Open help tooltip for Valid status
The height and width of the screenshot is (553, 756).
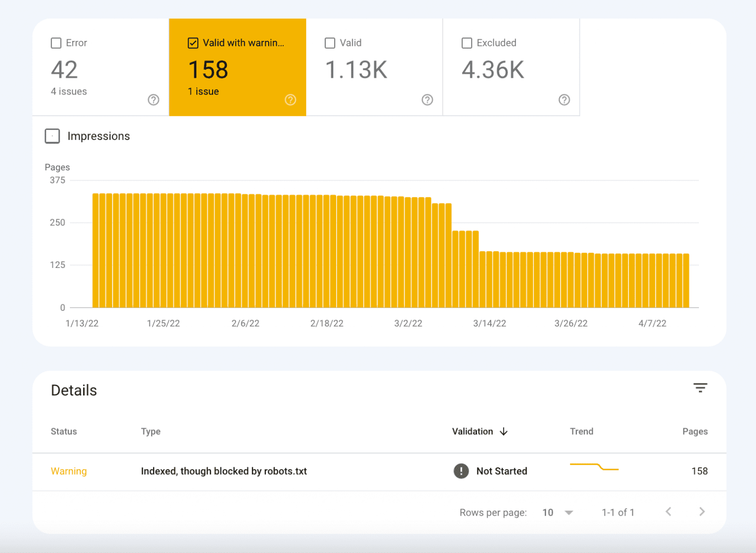point(427,100)
